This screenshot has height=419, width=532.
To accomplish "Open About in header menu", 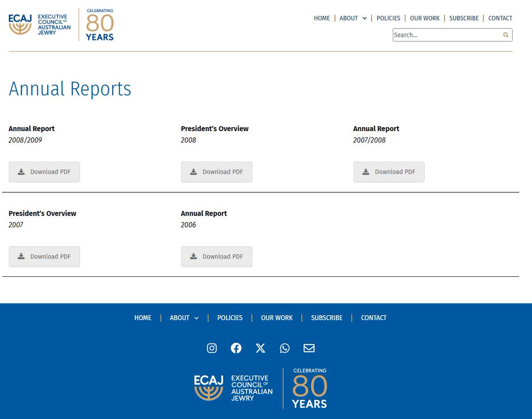I will [x=348, y=18].
